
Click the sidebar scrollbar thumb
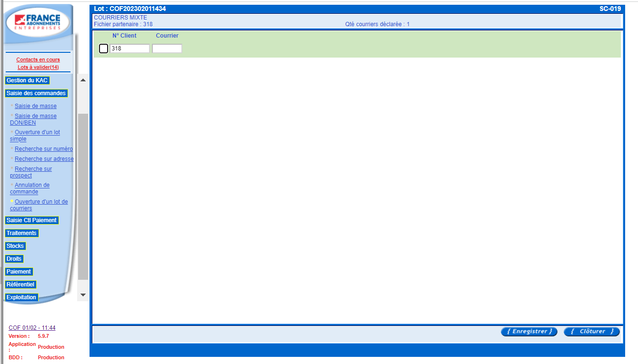click(83, 197)
